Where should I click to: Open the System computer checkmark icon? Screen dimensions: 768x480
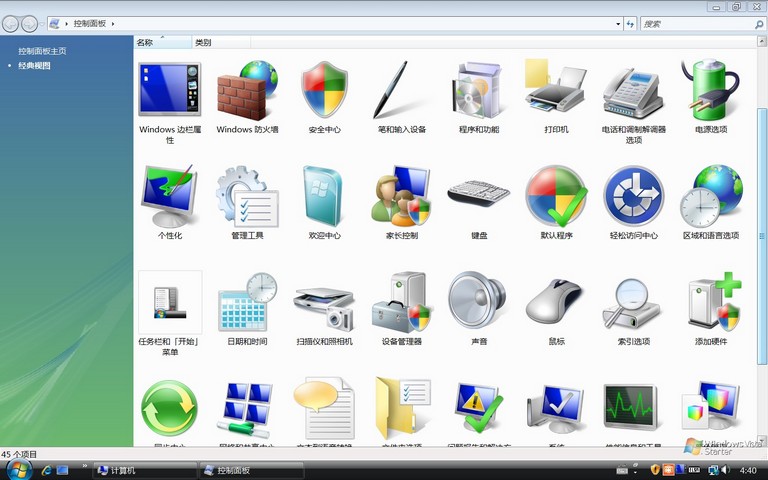point(555,408)
